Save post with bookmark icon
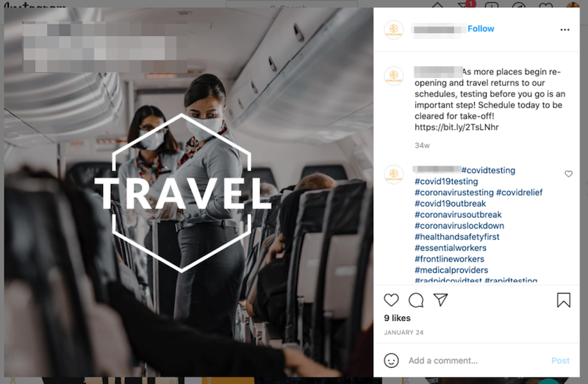The image size is (588, 384). tap(563, 300)
